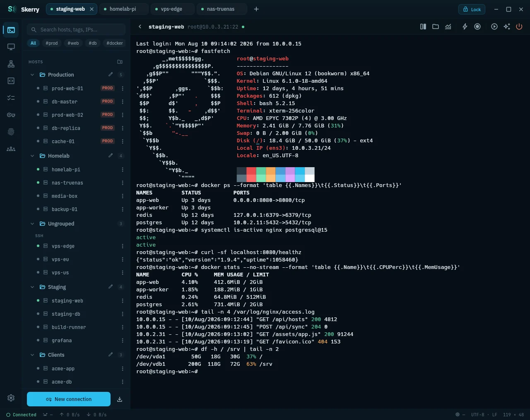Open the options menu for grafana
The image size is (530, 420).
pyautogui.click(x=123, y=340)
